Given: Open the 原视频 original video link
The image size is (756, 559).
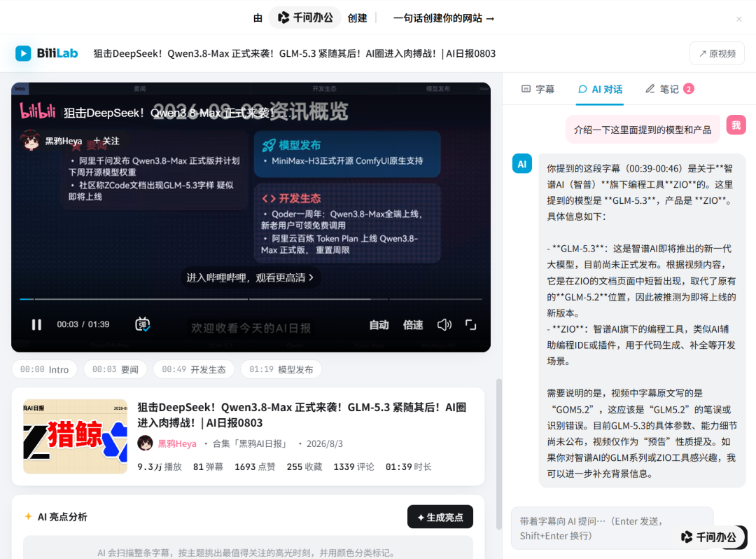Looking at the screenshot, I should 717,53.
